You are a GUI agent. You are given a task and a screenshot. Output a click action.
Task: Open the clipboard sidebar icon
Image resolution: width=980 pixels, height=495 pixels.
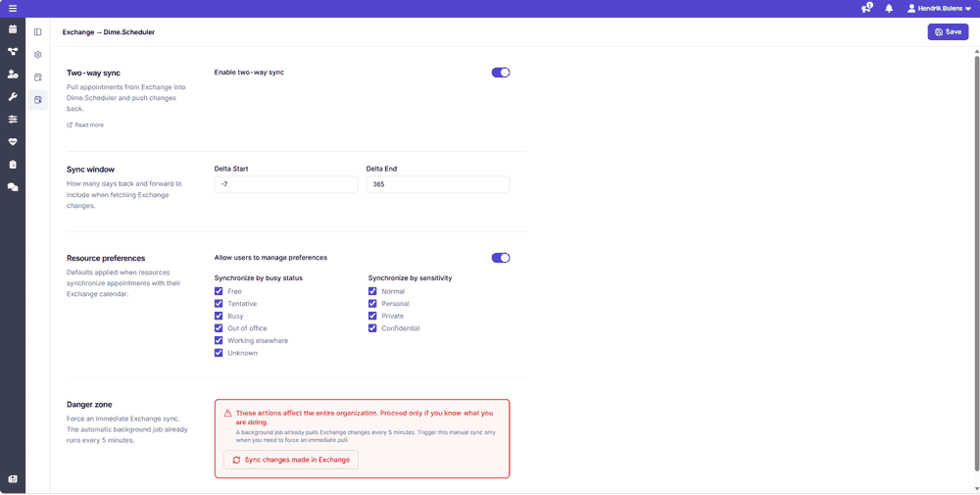click(x=13, y=165)
